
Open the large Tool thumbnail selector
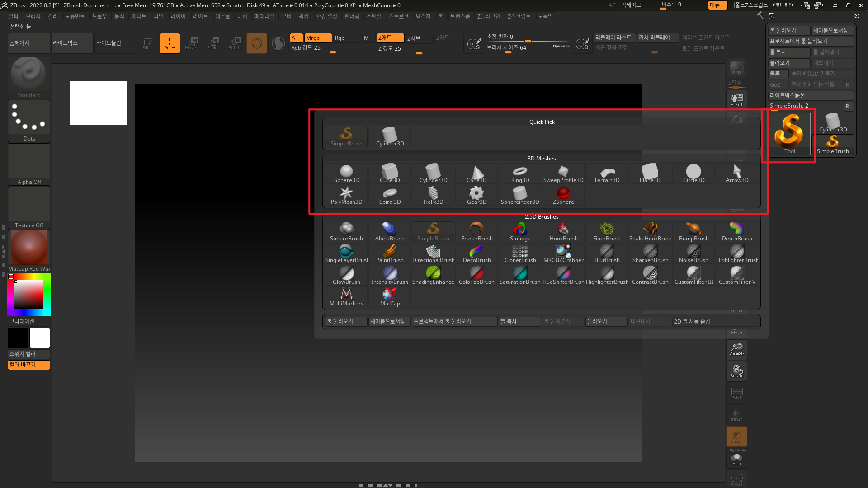[x=789, y=134]
